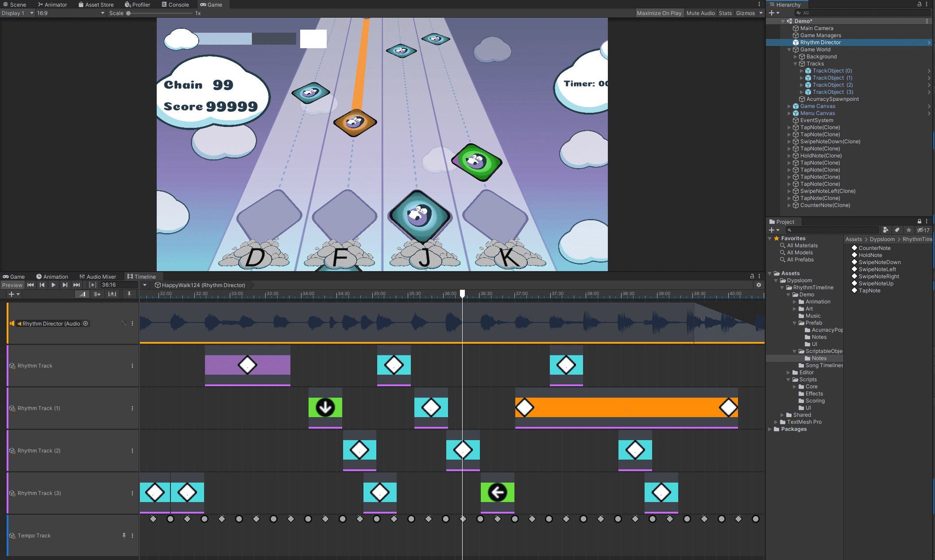
Task: Toggle the Project panel lock
Action: point(920,222)
